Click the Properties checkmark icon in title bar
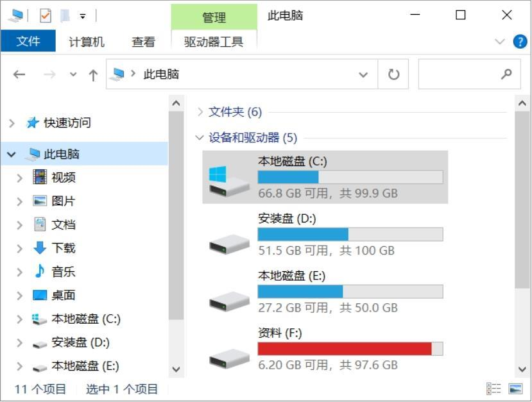The width and height of the screenshot is (532, 402). (x=45, y=15)
